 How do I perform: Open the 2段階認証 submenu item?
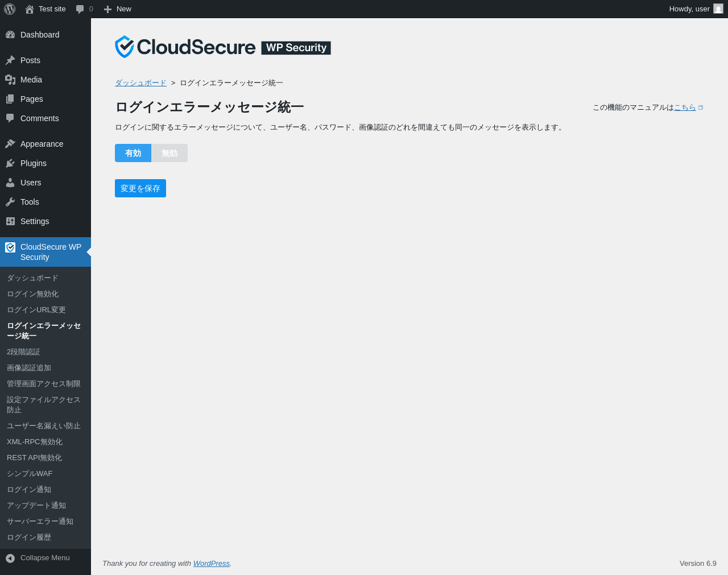[x=23, y=352]
